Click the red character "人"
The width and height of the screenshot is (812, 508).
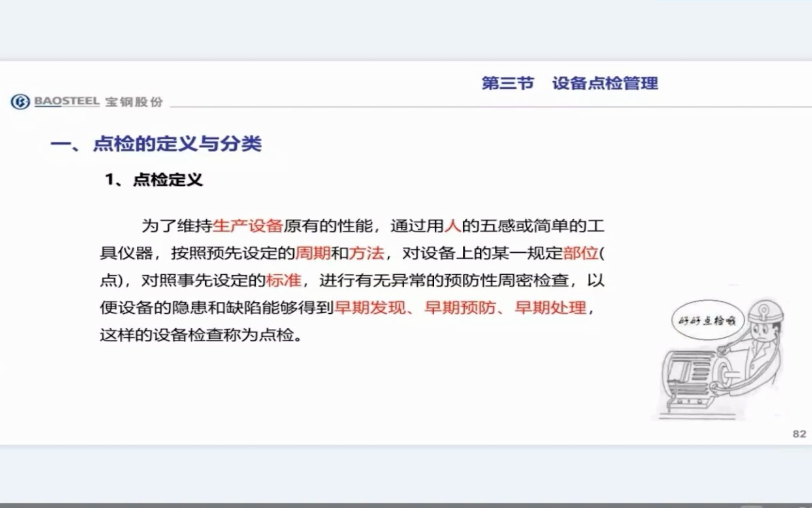click(x=453, y=226)
